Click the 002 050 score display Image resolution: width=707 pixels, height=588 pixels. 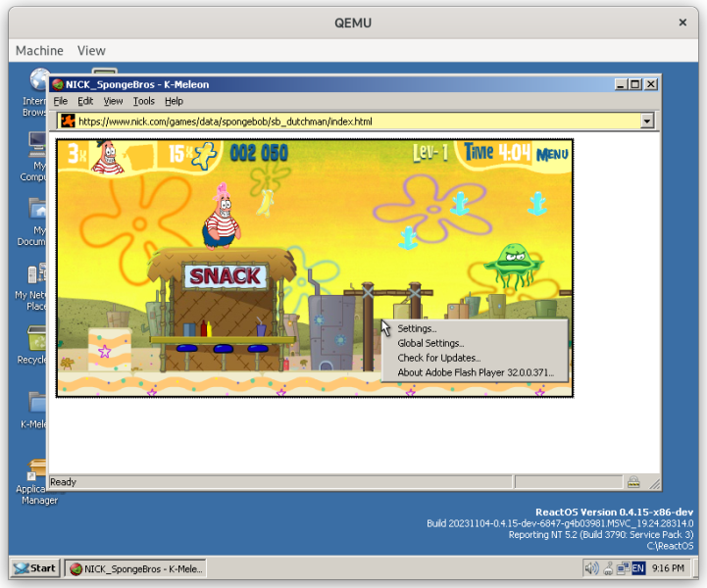pos(259,153)
